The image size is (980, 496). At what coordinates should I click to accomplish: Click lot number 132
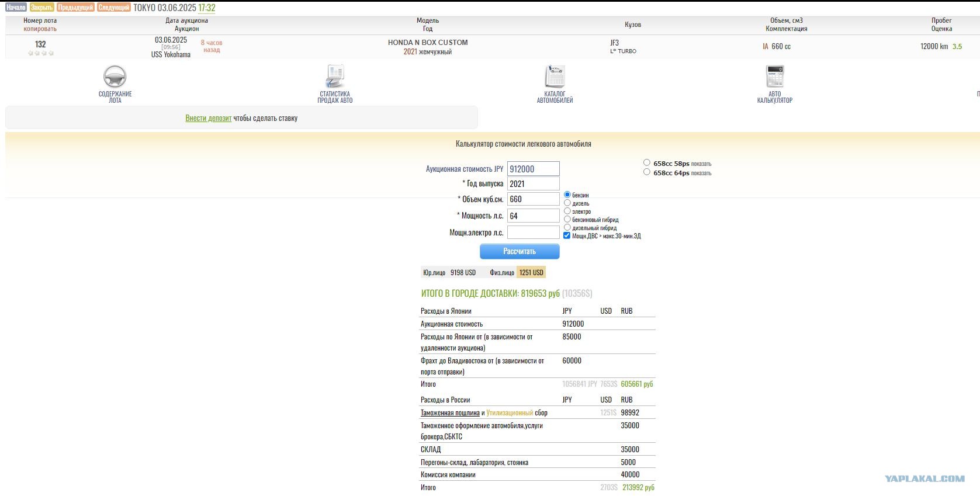pyautogui.click(x=40, y=44)
